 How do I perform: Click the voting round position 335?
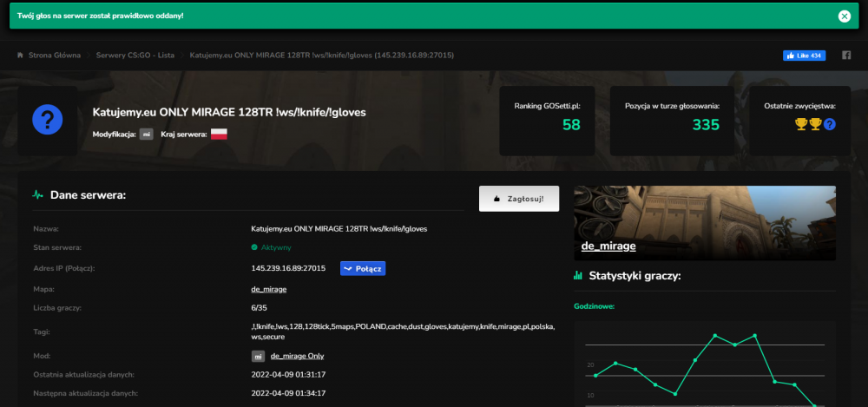coord(706,125)
